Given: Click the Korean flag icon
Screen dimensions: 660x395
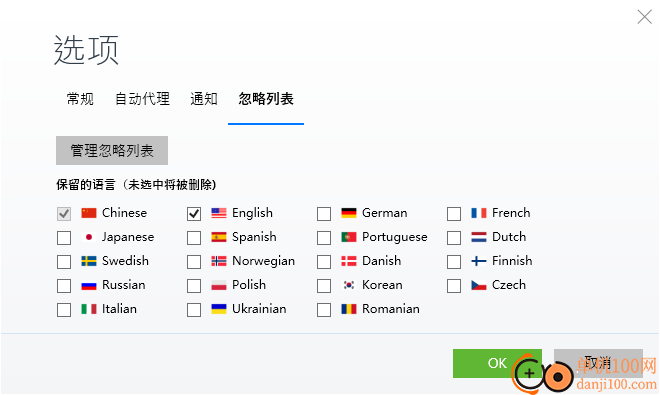Looking at the screenshot, I should click(x=349, y=285).
